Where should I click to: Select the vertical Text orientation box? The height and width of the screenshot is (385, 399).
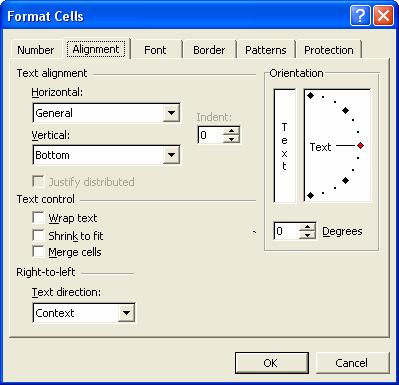pyautogui.click(x=284, y=146)
